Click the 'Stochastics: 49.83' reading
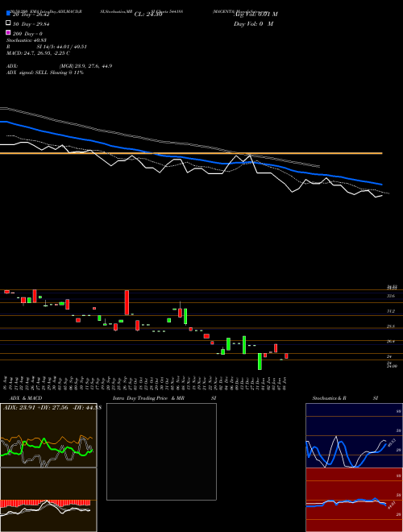 click(x=27, y=40)
